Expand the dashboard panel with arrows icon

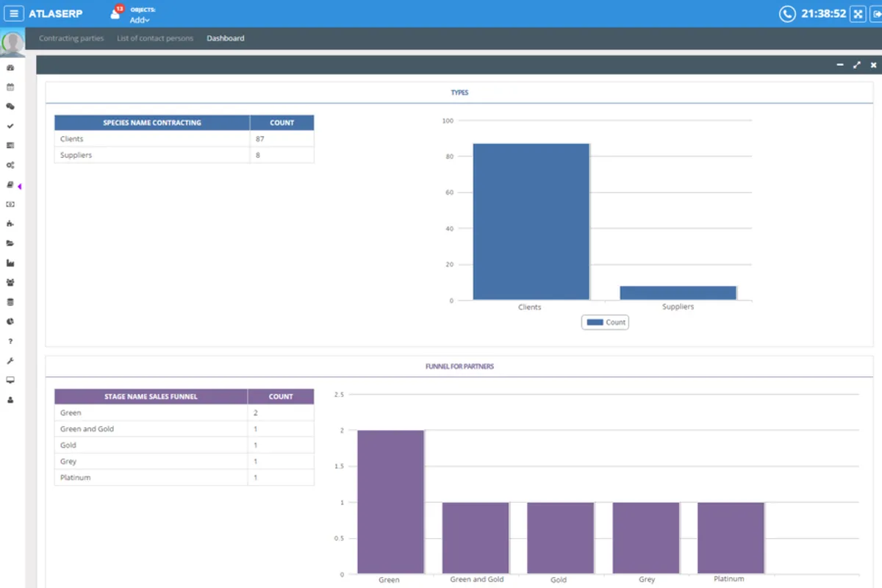(856, 65)
